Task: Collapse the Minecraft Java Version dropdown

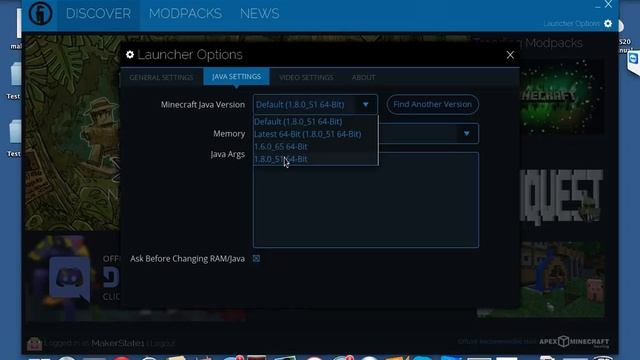Action: pyautogui.click(x=365, y=104)
